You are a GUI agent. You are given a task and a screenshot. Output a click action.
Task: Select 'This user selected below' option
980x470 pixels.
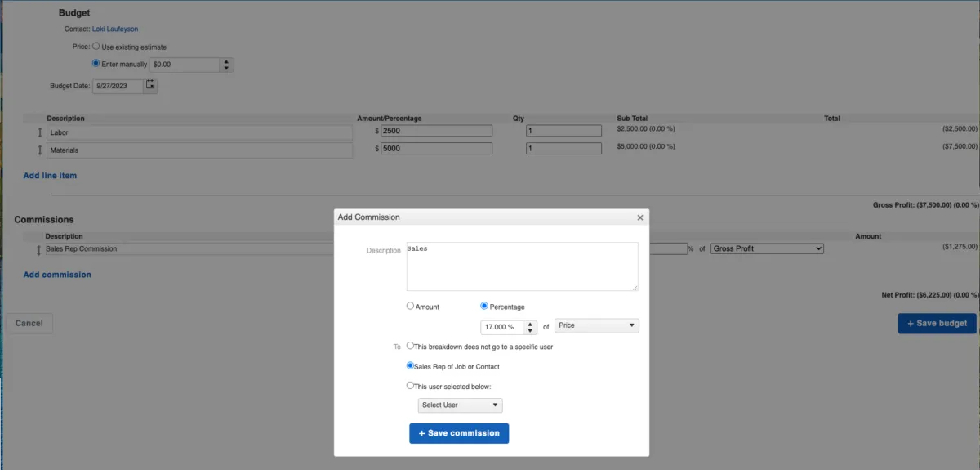tap(411, 386)
